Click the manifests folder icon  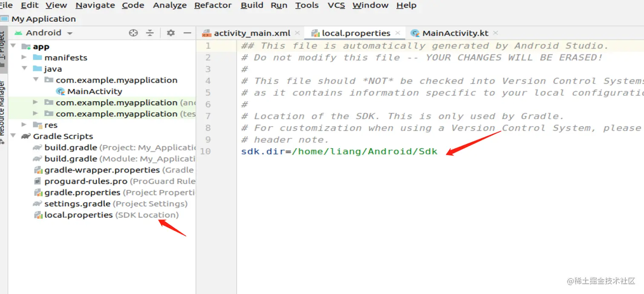click(x=37, y=57)
